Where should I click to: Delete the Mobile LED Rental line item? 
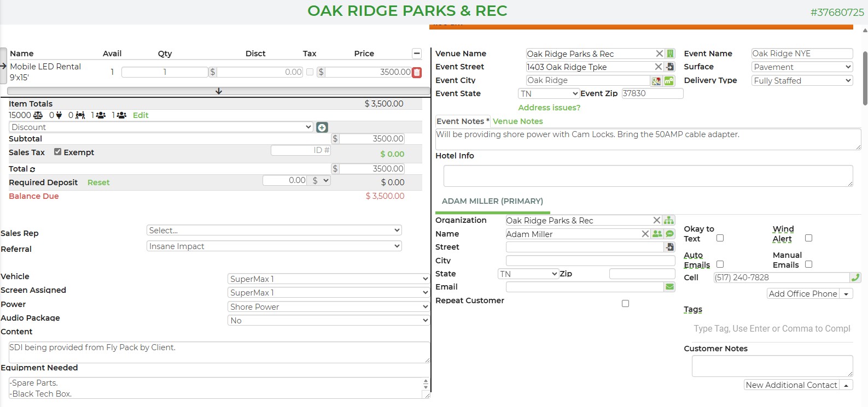click(x=417, y=72)
